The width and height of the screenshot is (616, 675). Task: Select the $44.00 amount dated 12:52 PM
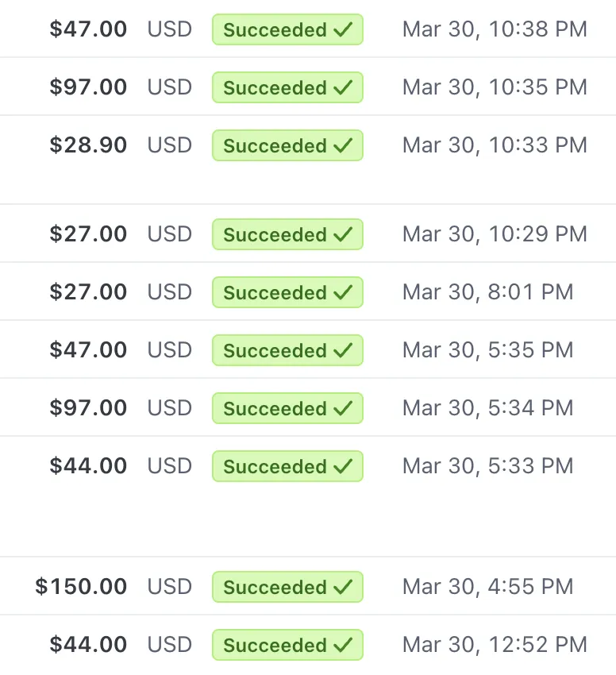(88, 645)
